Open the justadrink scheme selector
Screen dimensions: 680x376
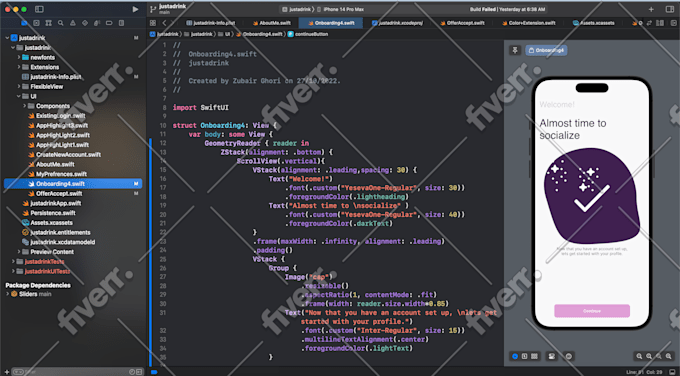click(x=297, y=9)
